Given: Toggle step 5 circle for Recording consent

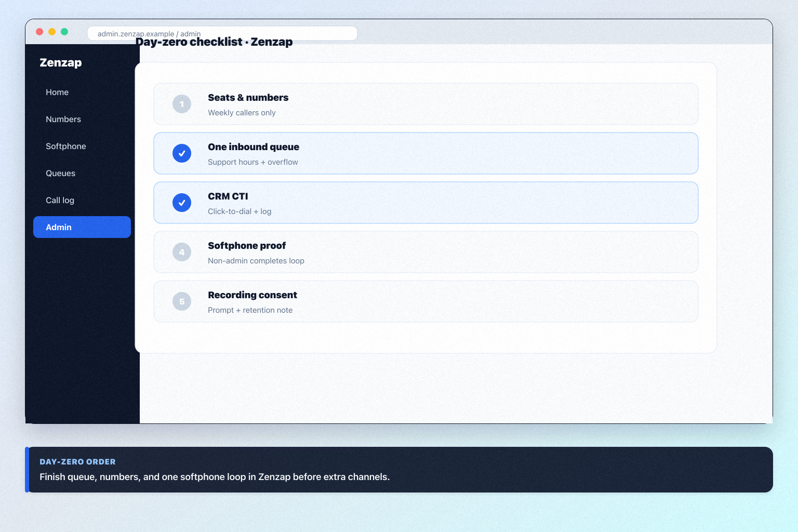Looking at the screenshot, I should click(182, 301).
